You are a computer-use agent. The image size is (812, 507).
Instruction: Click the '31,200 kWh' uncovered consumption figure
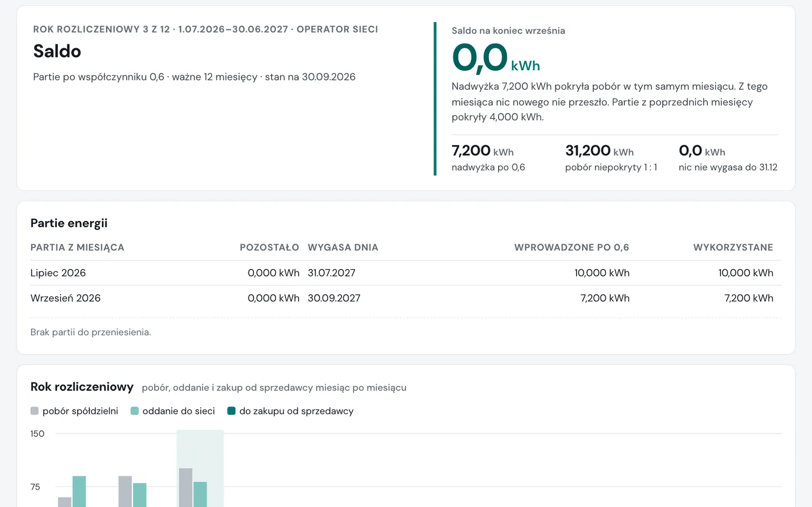(599, 150)
